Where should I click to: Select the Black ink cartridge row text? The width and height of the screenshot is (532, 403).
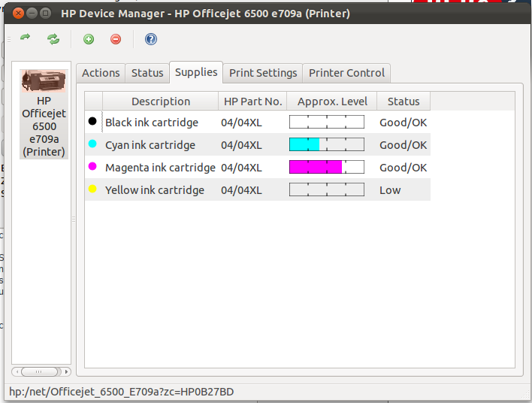(152, 123)
